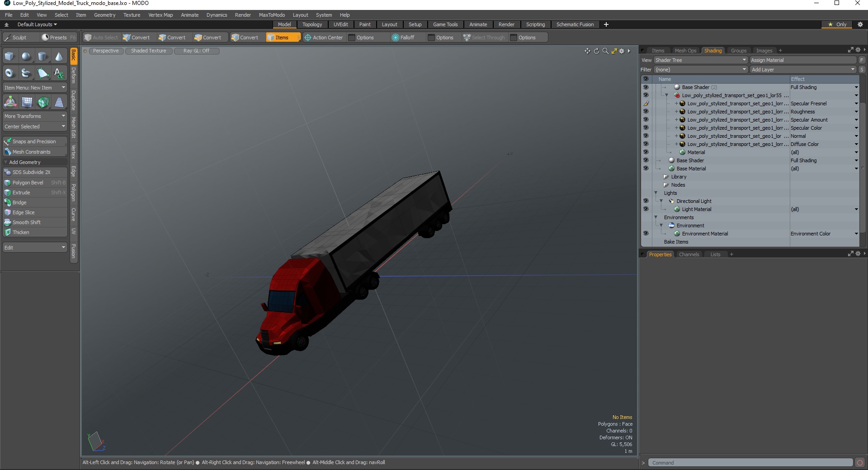Open layout settings gear at top right
Image resolution: width=868 pixels, height=470 pixels.
860,24
